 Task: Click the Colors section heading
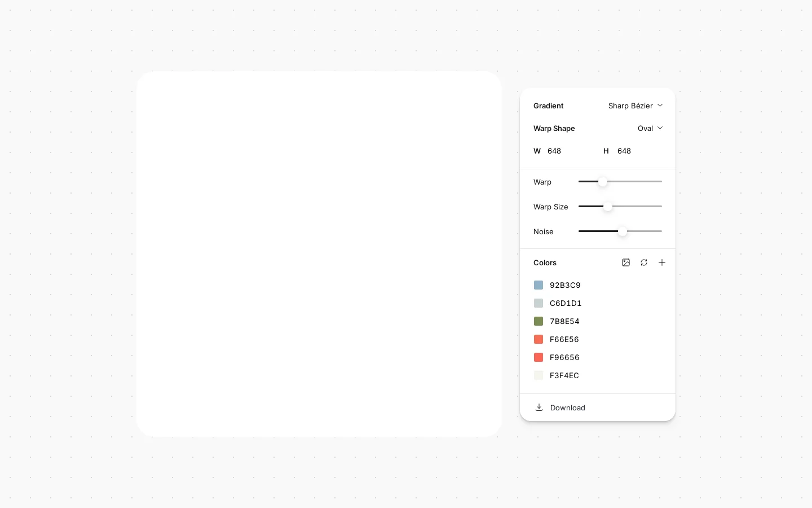[545, 262]
